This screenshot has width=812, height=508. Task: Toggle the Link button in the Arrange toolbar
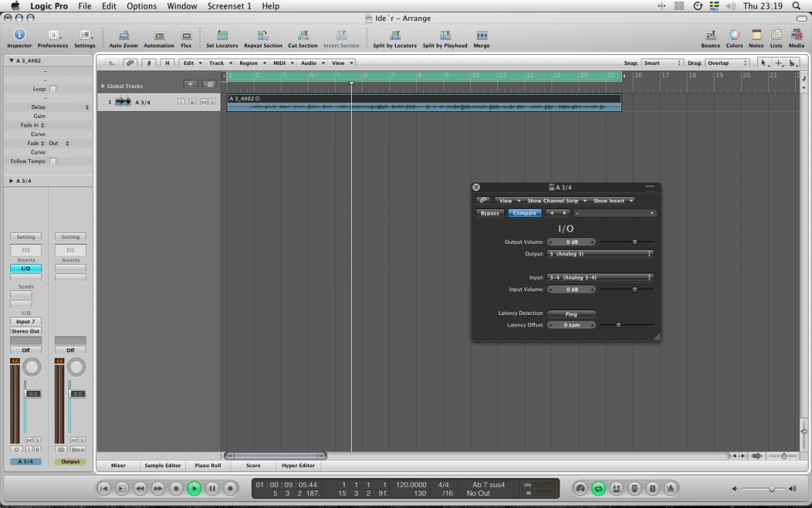pyautogui.click(x=129, y=63)
